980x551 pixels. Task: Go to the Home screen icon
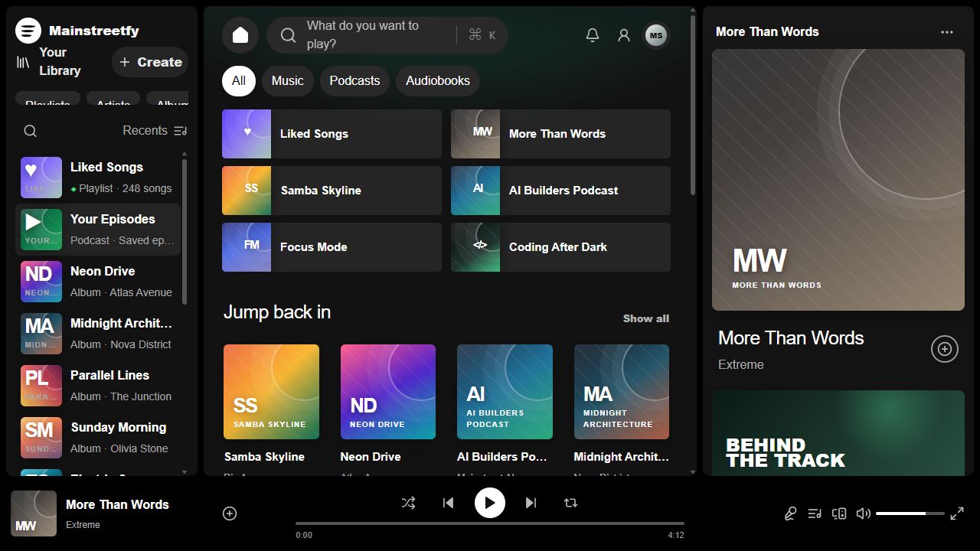[240, 35]
